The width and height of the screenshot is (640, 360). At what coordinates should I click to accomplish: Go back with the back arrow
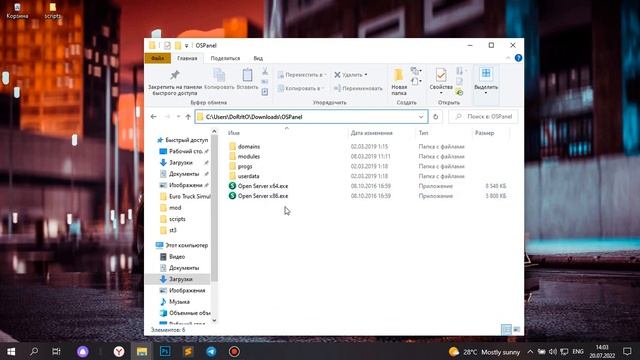[x=153, y=117]
